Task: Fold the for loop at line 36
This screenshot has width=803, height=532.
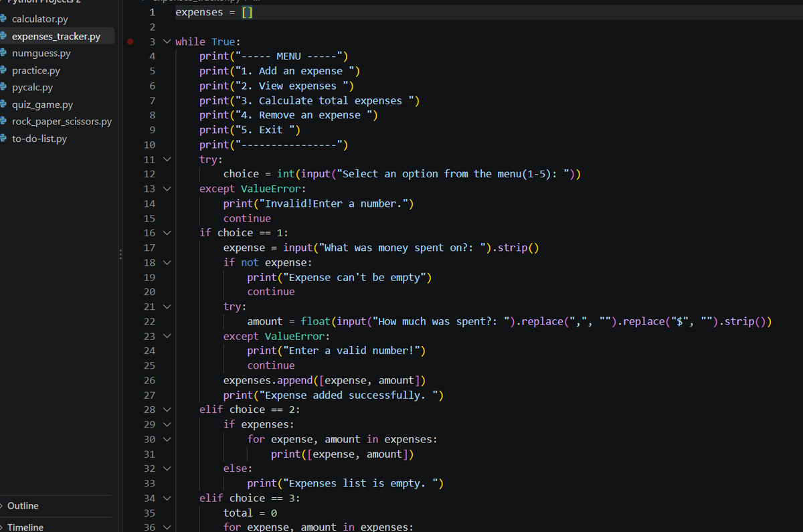Action: point(166,527)
